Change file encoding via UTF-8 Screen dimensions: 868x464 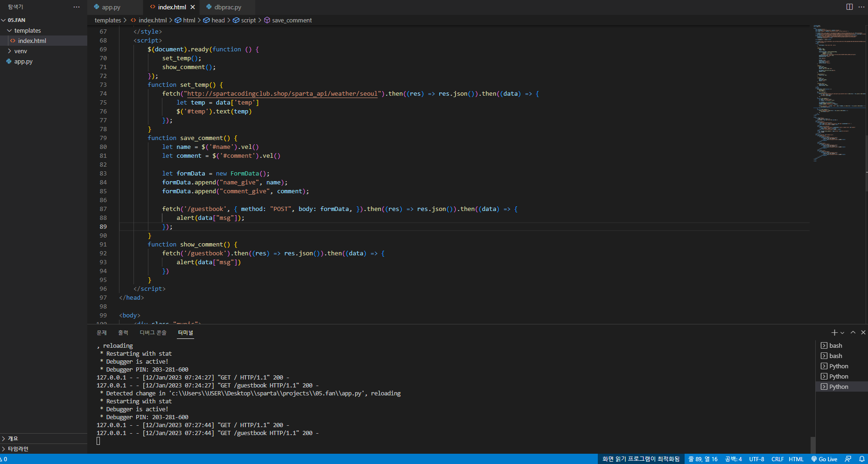[x=756, y=459]
